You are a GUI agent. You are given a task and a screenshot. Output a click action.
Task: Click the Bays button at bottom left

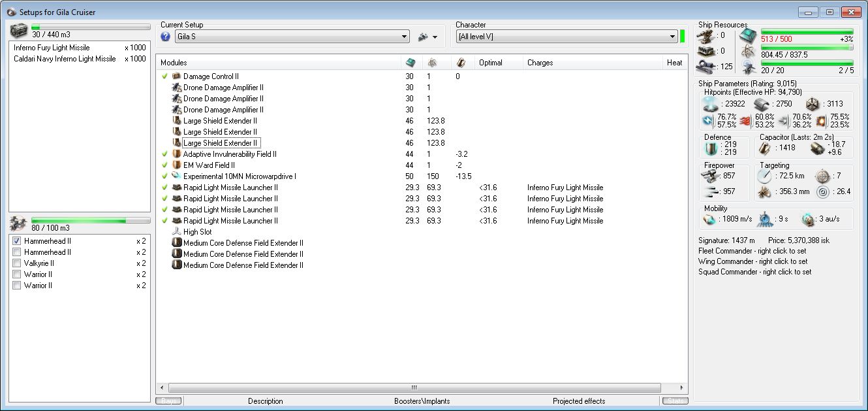(168, 401)
